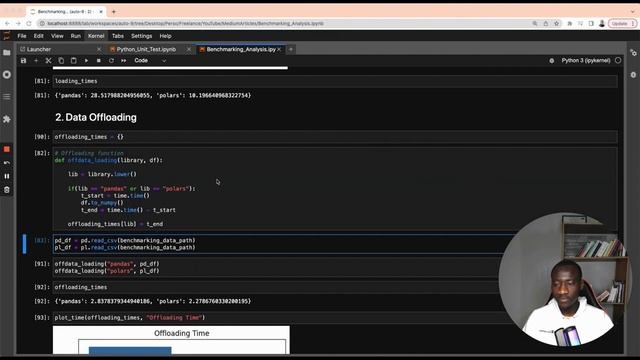The height and width of the screenshot is (360, 640).
Task: Click the undo arrow in recording toolbar
Action: pos(7,163)
